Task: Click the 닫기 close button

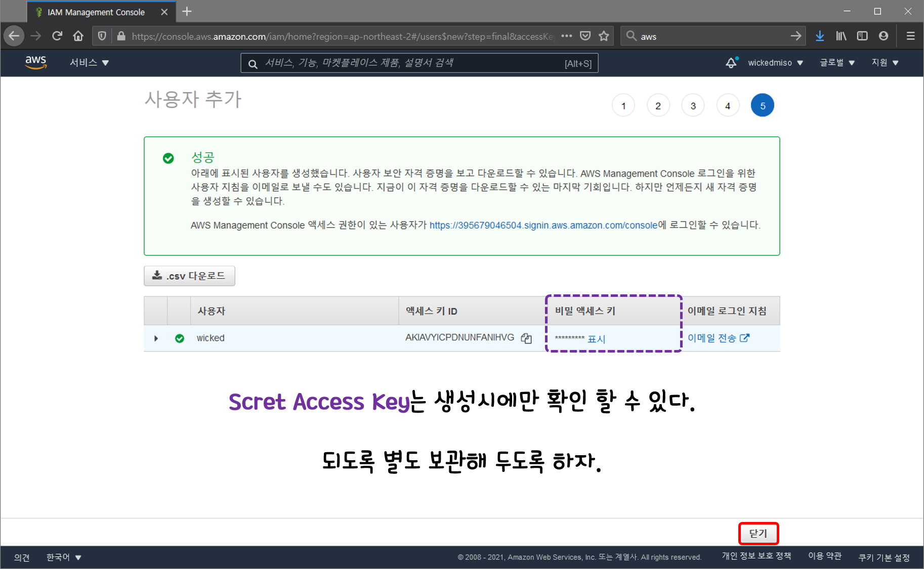Action: [x=758, y=534]
